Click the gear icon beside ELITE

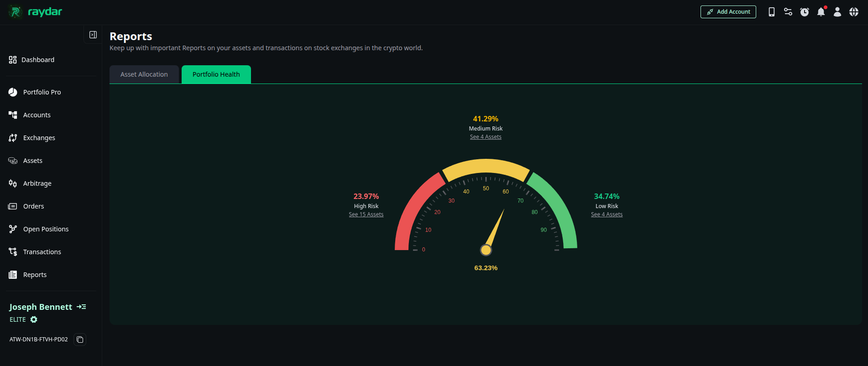pyautogui.click(x=34, y=319)
